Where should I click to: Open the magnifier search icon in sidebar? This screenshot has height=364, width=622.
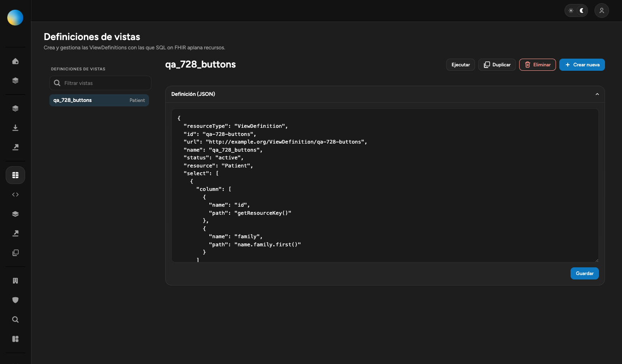15,320
